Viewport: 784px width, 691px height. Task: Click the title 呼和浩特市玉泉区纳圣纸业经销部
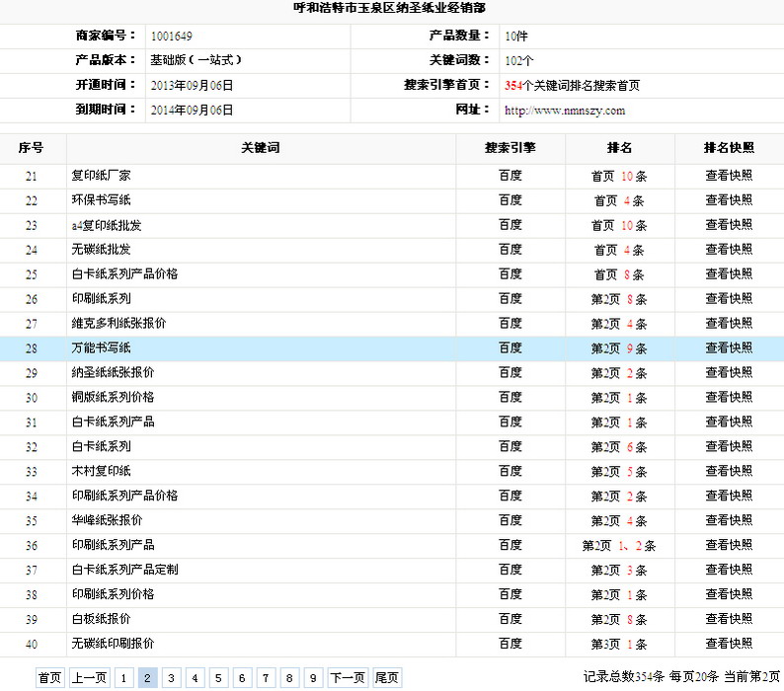[389, 8]
